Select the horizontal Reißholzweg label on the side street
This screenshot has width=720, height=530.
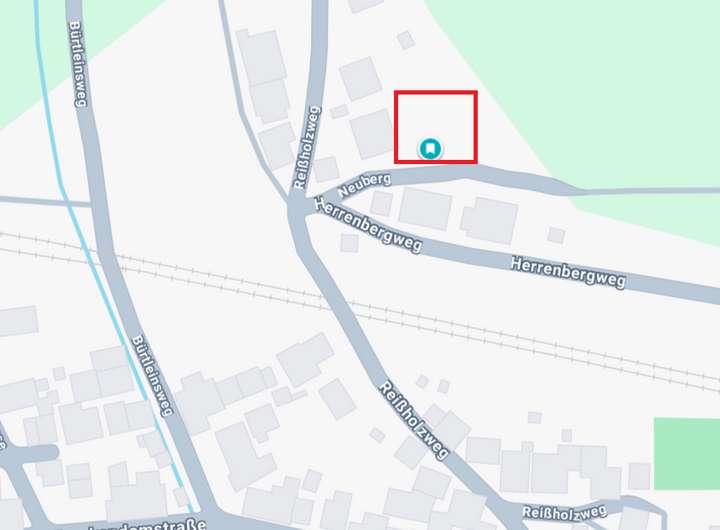point(564,512)
